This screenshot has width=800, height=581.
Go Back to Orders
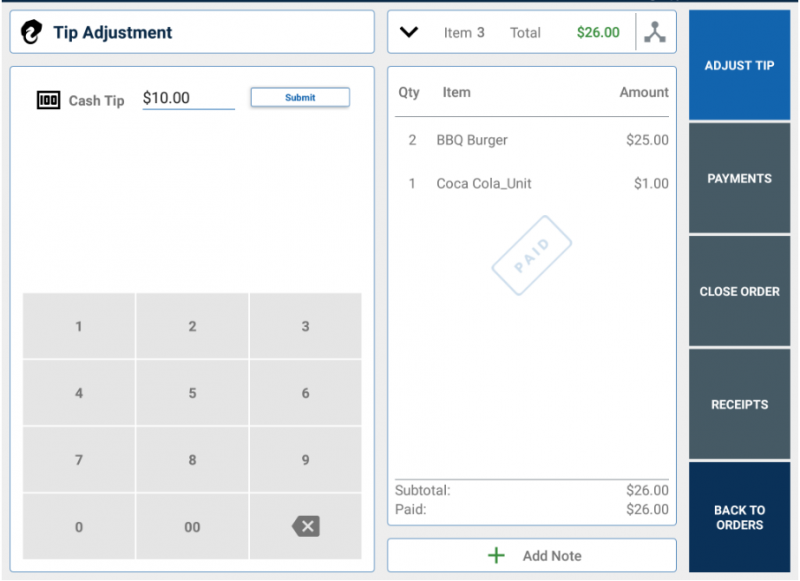coord(739,516)
